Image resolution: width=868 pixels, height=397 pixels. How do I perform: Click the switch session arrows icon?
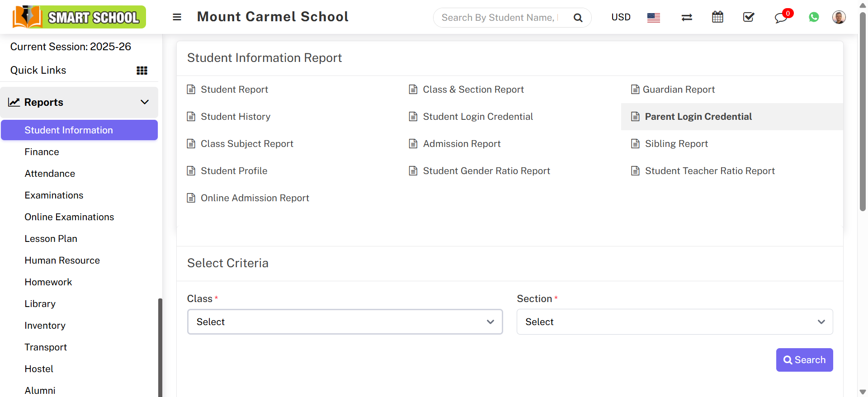(x=687, y=18)
